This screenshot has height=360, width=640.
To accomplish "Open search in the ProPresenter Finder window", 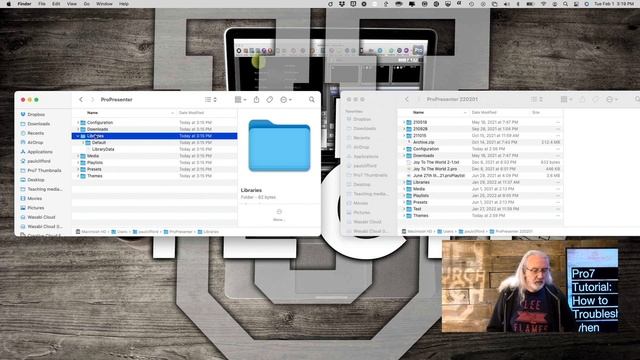I will [312, 100].
